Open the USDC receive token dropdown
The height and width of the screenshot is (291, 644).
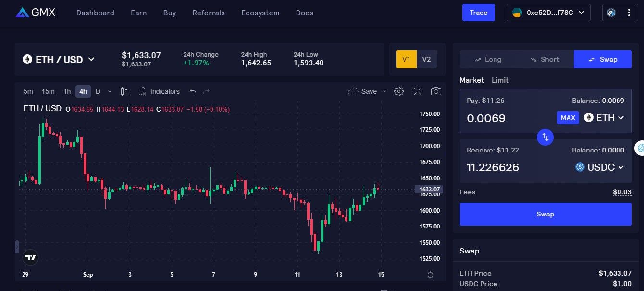598,167
